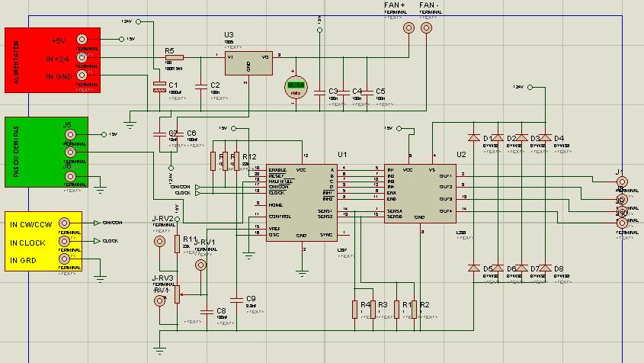
Task: Click the J10 output terminal
Action: 622,223
